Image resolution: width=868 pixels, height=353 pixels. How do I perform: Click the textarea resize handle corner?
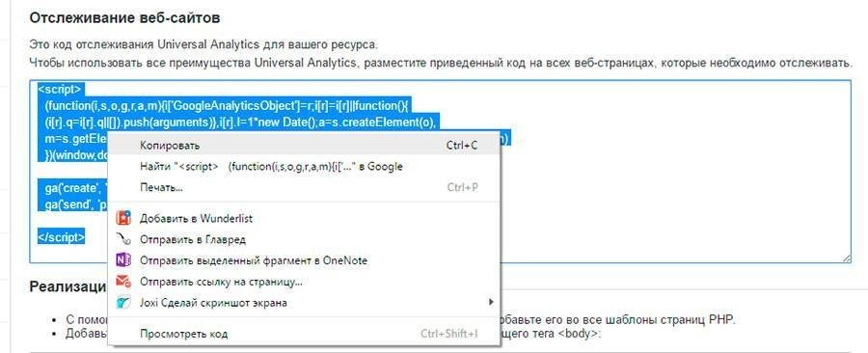pos(847,258)
